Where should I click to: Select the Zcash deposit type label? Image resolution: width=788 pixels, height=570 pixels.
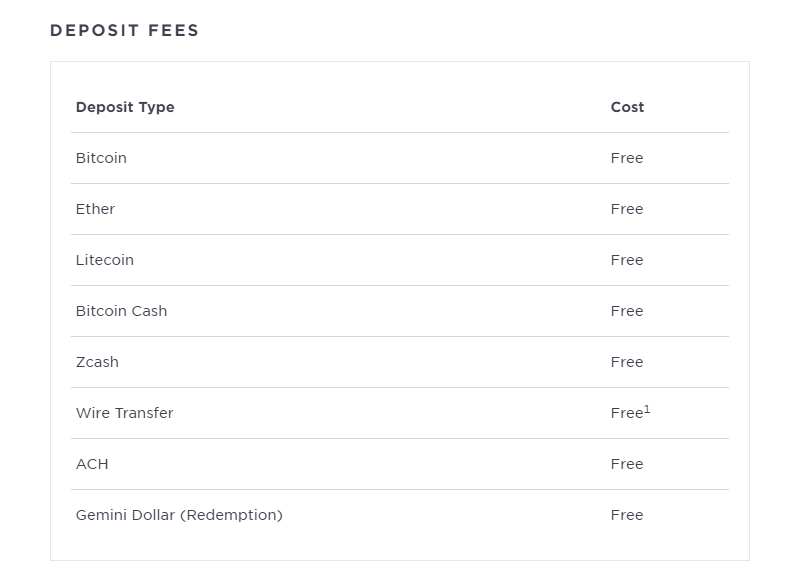pyautogui.click(x=97, y=362)
